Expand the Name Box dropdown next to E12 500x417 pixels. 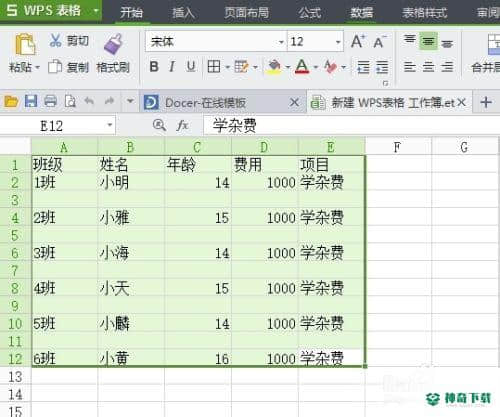tap(110, 125)
